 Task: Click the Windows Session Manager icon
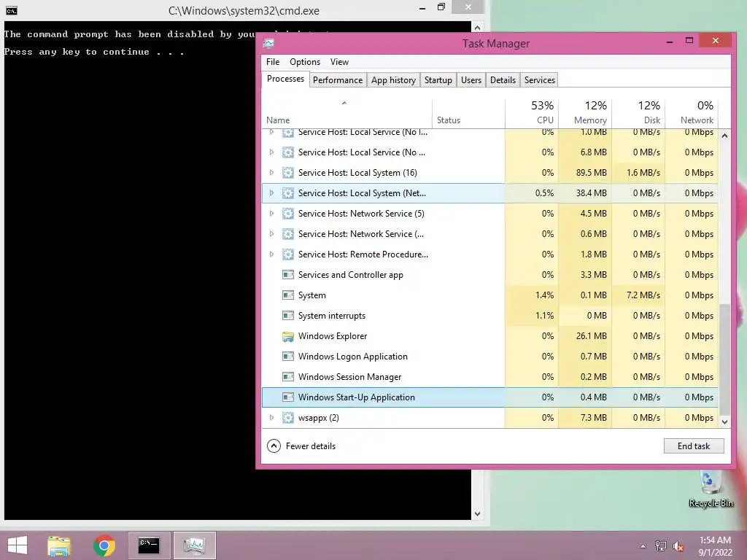pos(287,377)
